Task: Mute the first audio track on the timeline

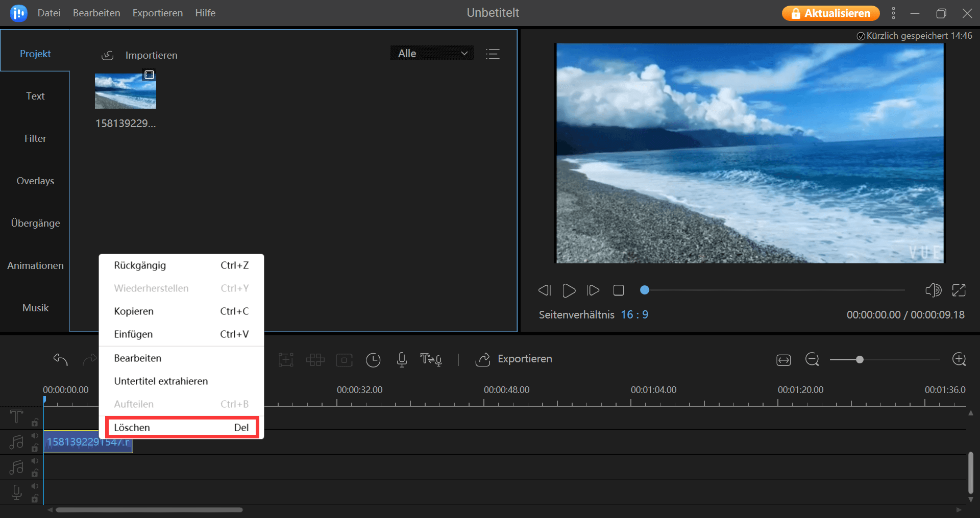Action: (x=35, y=436)
